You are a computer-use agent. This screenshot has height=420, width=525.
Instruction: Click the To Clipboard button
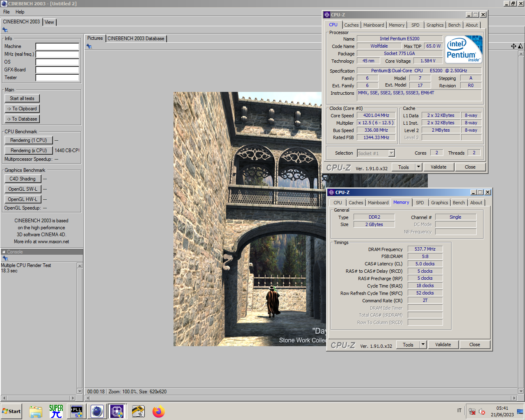point(22,109)
